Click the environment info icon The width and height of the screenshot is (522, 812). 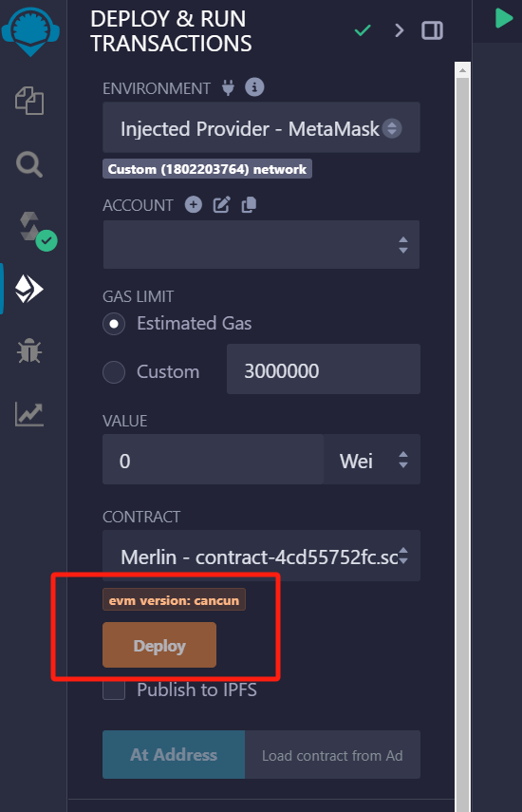[254, 87]
